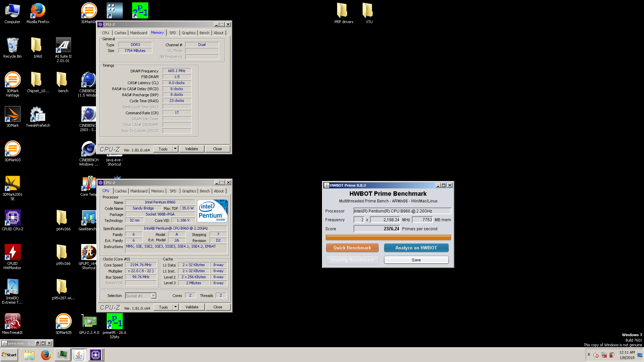Image resolution: width=644 pixels, height=362 pixels.
Task: Open the Chipset_10 folder
Action: tap(38, 82)
